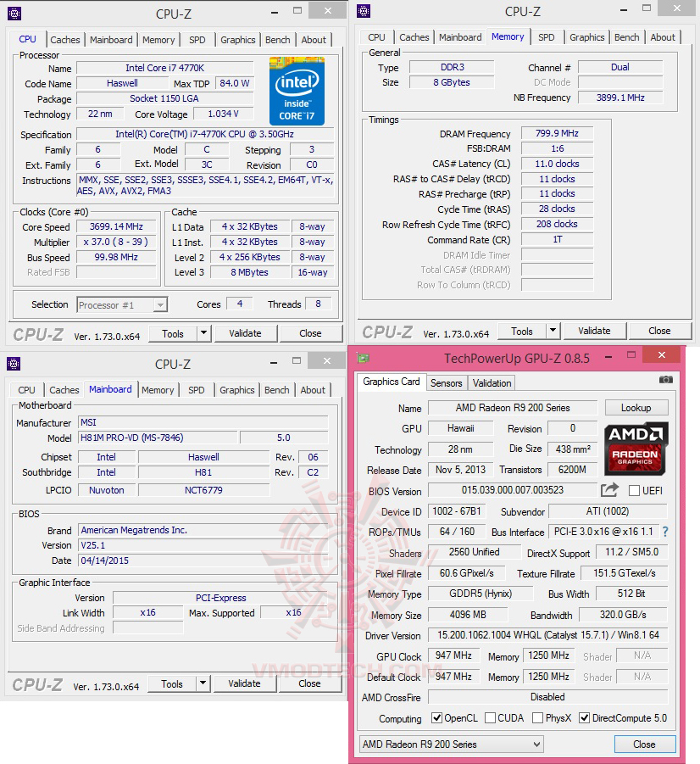This screenshot has width=700, height=764.
Task: Open Tools dropdown arrow in Mainboard window
Action: [203, 683]
